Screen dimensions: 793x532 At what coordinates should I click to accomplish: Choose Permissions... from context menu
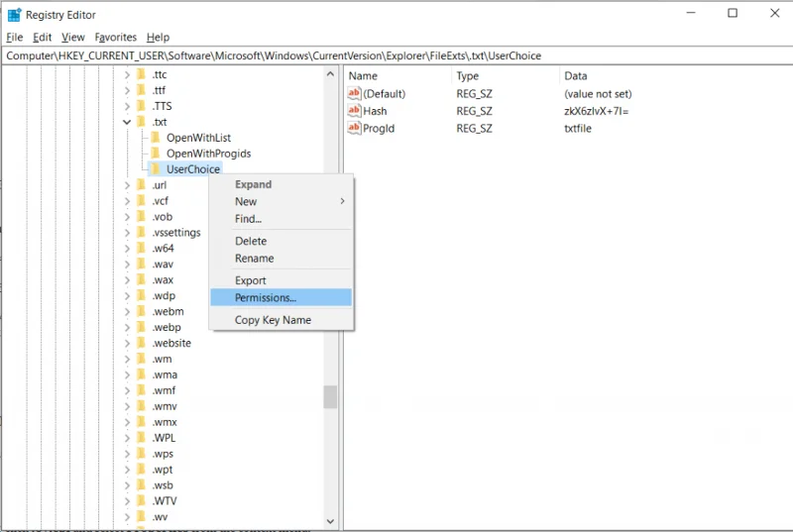(281, 297)
